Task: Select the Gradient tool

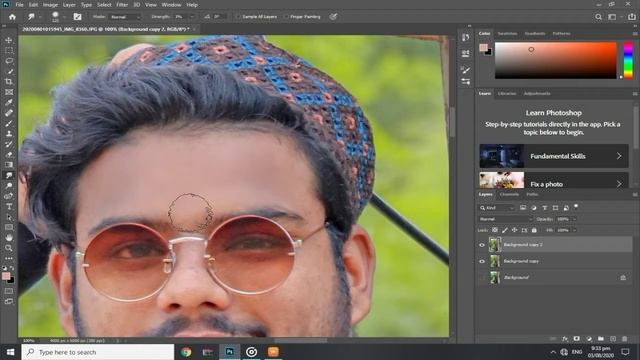Action: 9,165
